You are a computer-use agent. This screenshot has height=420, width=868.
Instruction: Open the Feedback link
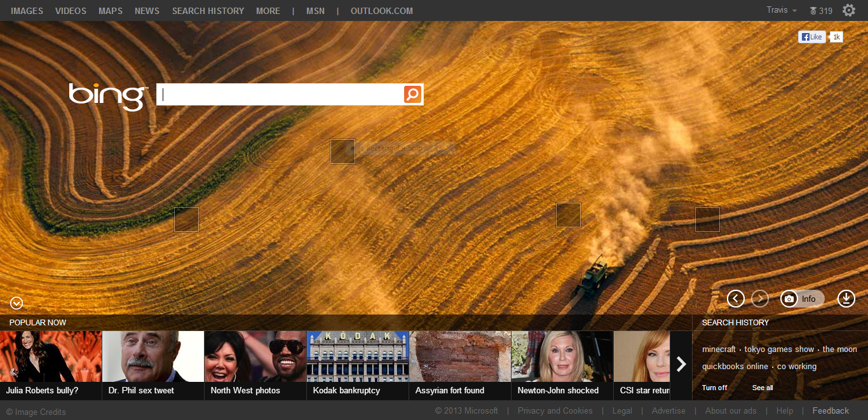tap(831, 411)
